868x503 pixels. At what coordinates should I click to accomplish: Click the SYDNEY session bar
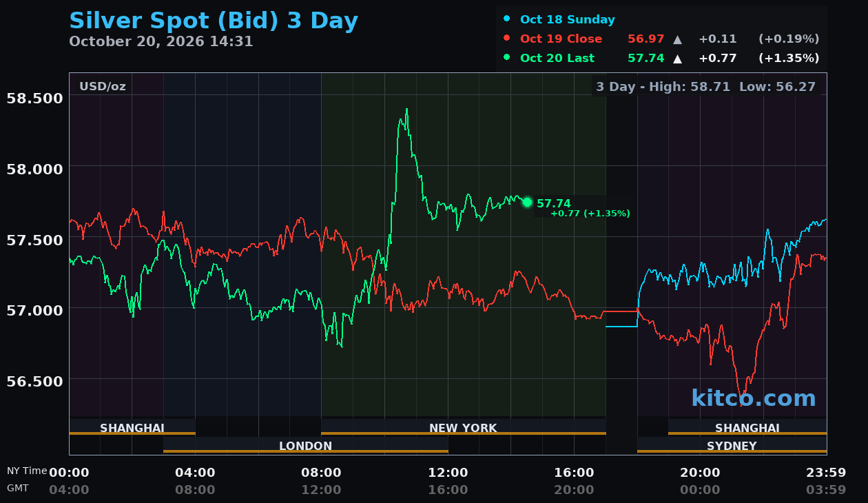coord(732,445)
